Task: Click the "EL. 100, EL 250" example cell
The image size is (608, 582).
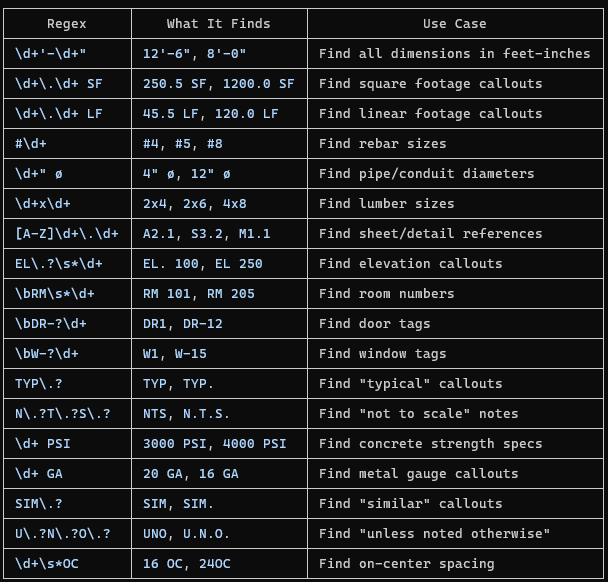Action: 203,263
